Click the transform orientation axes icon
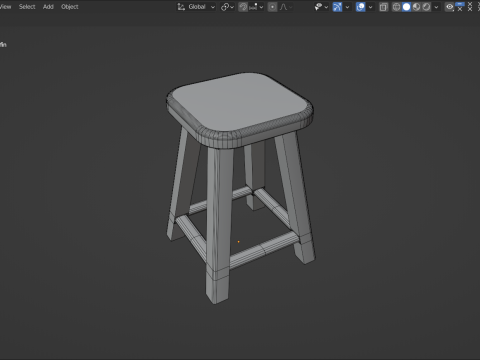Image resolution: width=480 pixels, height=360 pixels. (181, 7)
